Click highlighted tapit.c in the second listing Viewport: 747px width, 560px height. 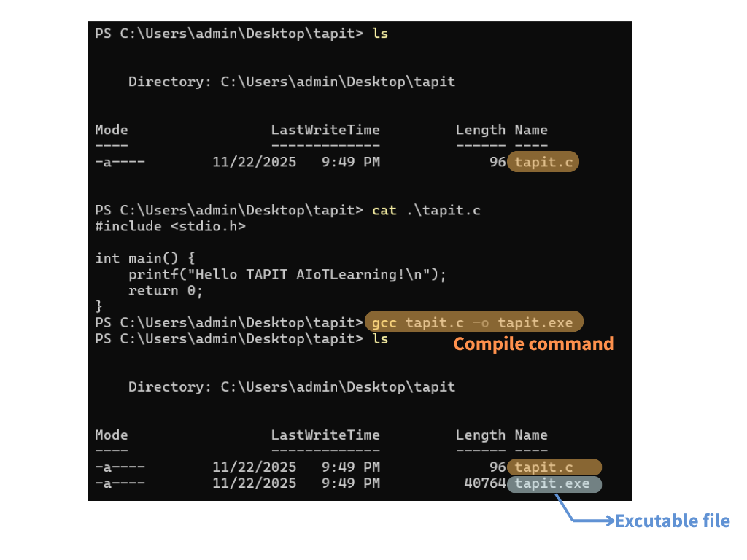pos(554,467)
